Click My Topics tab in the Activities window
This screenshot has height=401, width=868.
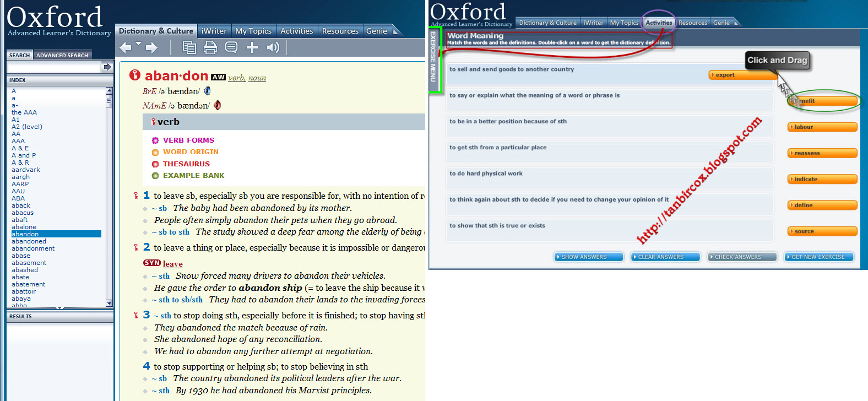coord(624,23)
